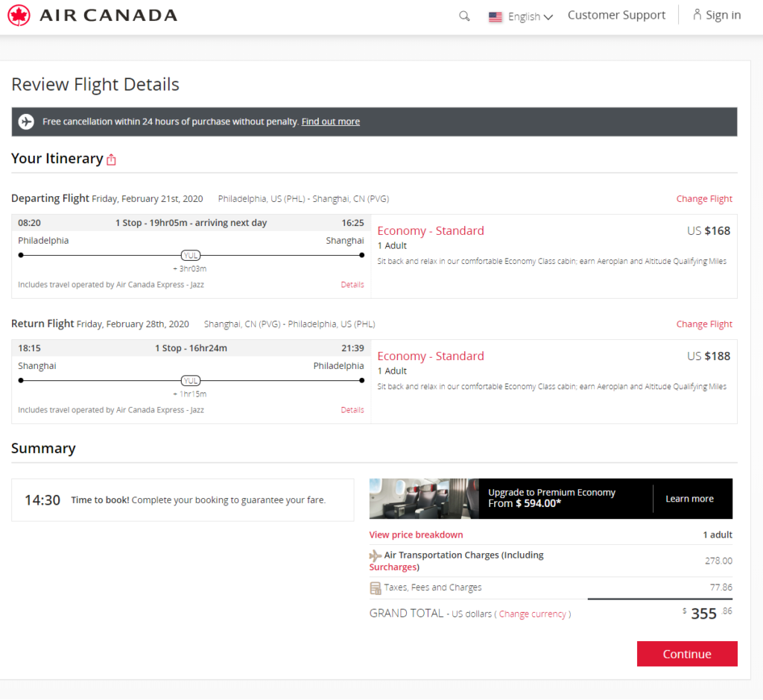Viewport: 763px width, 700px height.
Task: Click the US $188 fare price
Action: coord(709,356)
